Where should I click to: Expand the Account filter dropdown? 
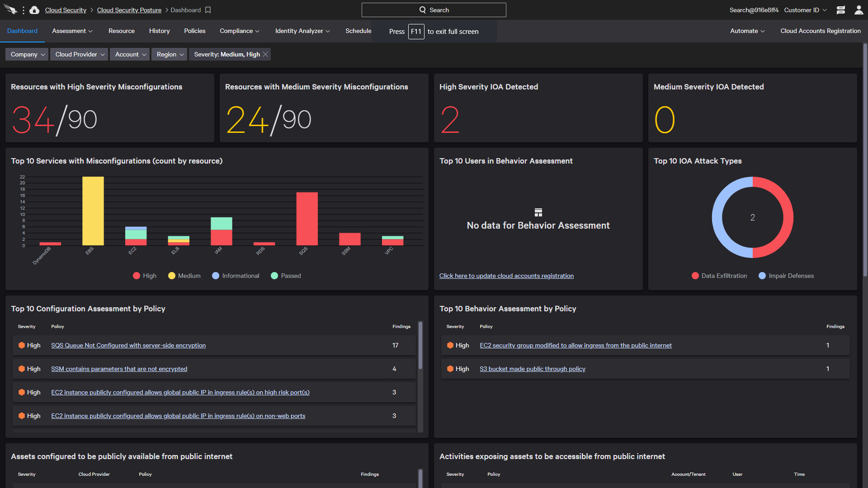130,54
